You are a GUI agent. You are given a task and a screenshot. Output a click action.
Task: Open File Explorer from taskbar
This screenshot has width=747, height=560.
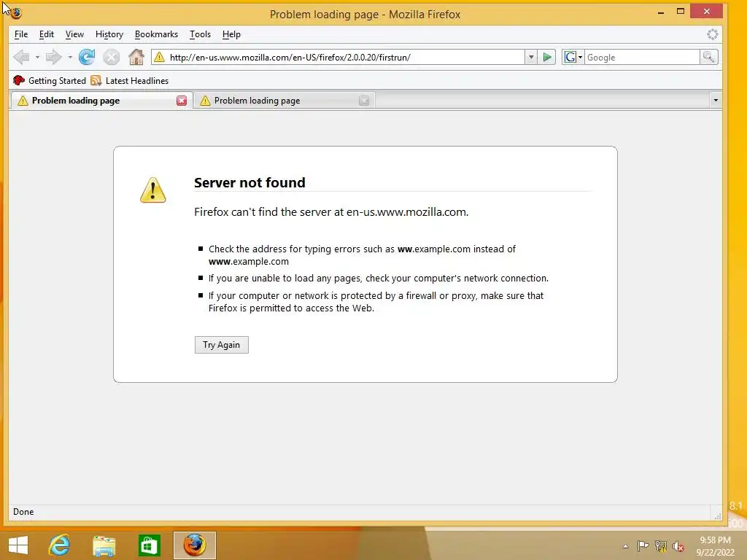coord(104,545)
